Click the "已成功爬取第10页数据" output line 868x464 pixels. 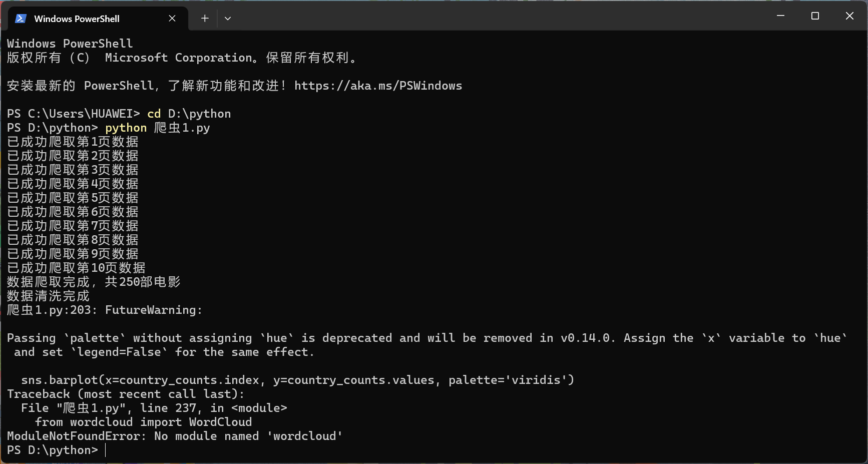click(76, 268)
